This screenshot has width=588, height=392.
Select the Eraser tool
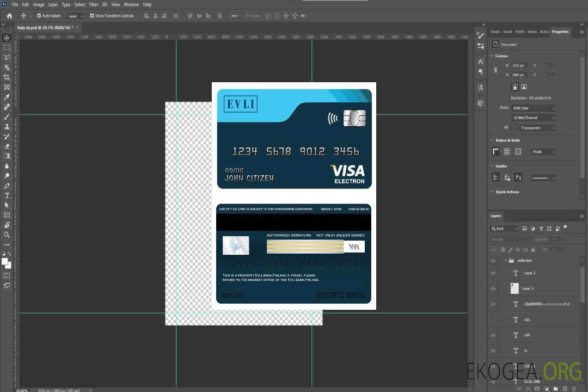[7, 146]
